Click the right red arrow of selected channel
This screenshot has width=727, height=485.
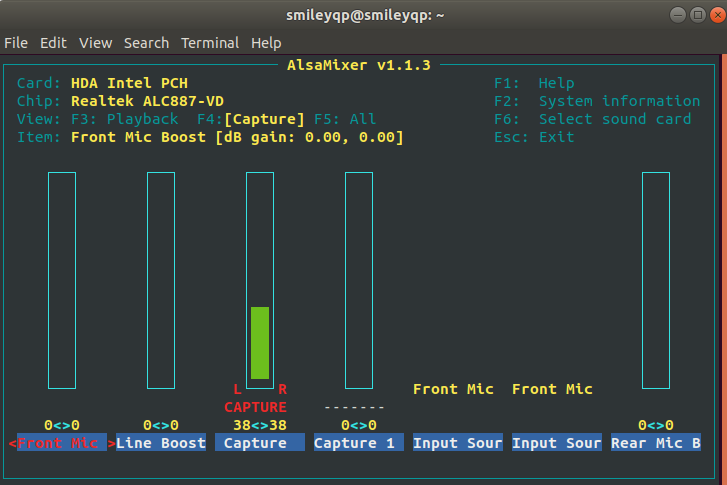pos(111,443)
